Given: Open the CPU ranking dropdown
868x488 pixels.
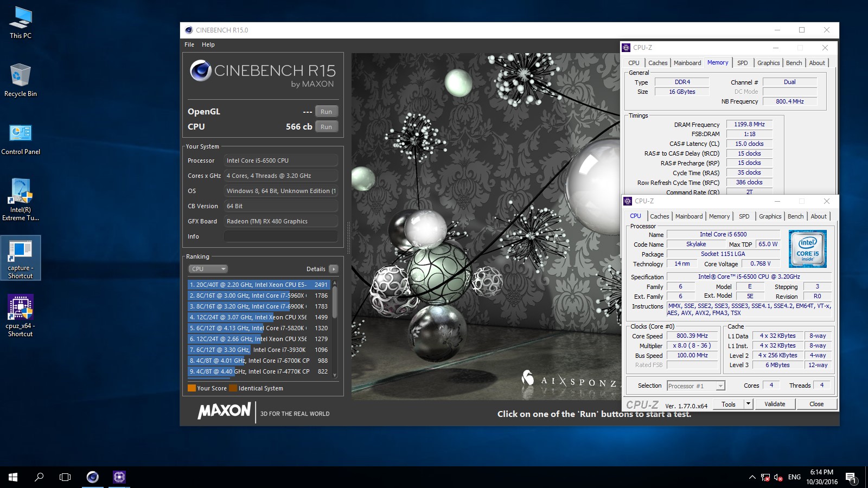Looking at the screenshot, I should (x=208, y=269).
